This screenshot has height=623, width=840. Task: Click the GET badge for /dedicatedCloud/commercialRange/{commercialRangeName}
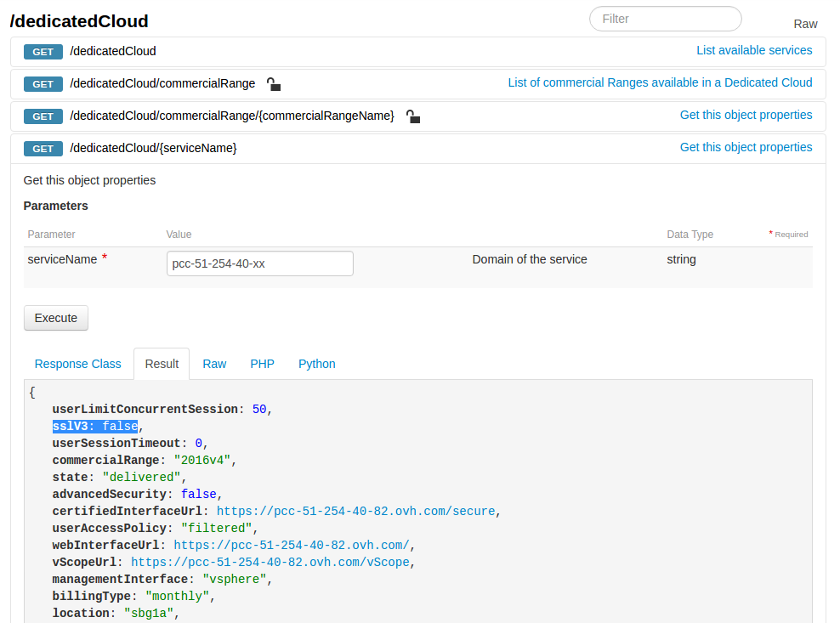coord(43,116)
